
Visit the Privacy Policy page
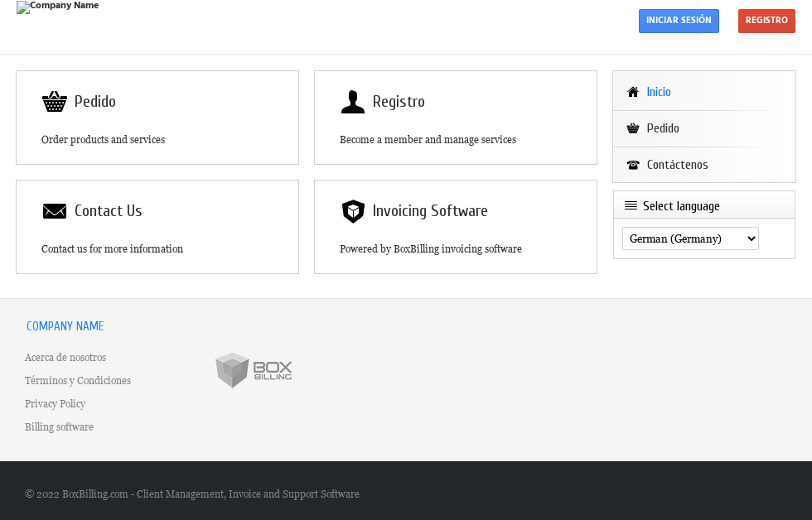[x=55, y=403]
